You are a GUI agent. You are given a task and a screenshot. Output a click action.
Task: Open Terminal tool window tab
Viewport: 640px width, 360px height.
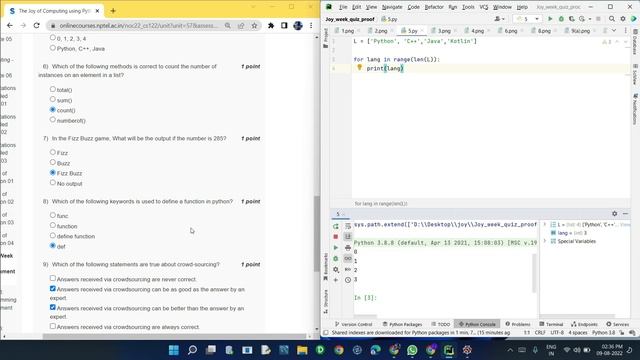pos(551,324)
